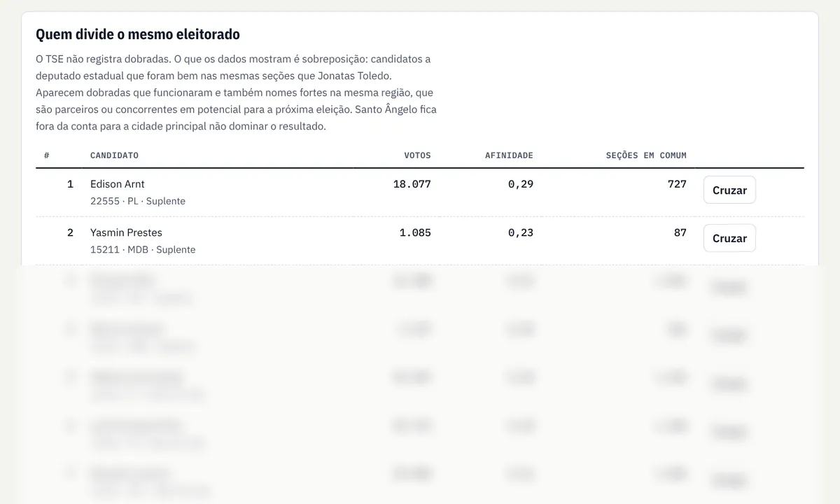Image resolution: width=840 pixels, height=504 pixels.
Task: Click affinity value 0,23
Action: [x=521, y=232]
